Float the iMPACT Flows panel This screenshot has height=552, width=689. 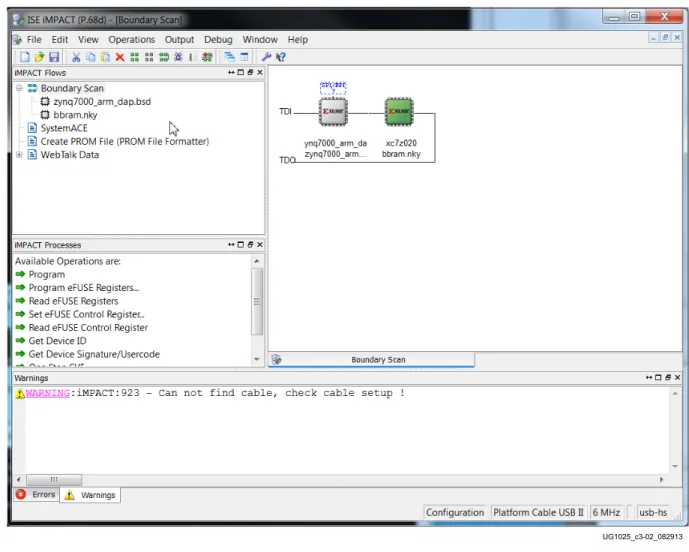click(250, 72)
